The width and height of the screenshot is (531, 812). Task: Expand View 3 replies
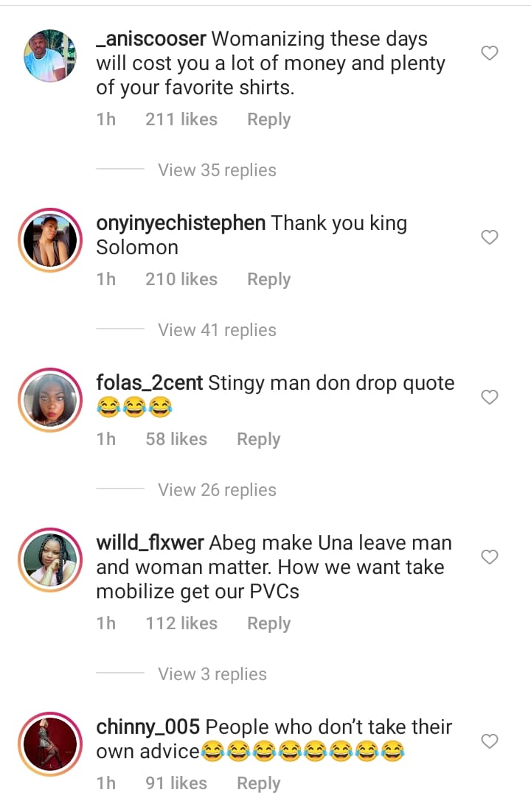pos(212,674)
